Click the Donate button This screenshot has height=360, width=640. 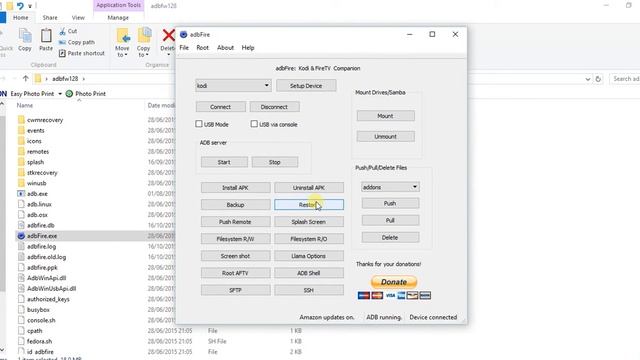[x=394, y=282]
